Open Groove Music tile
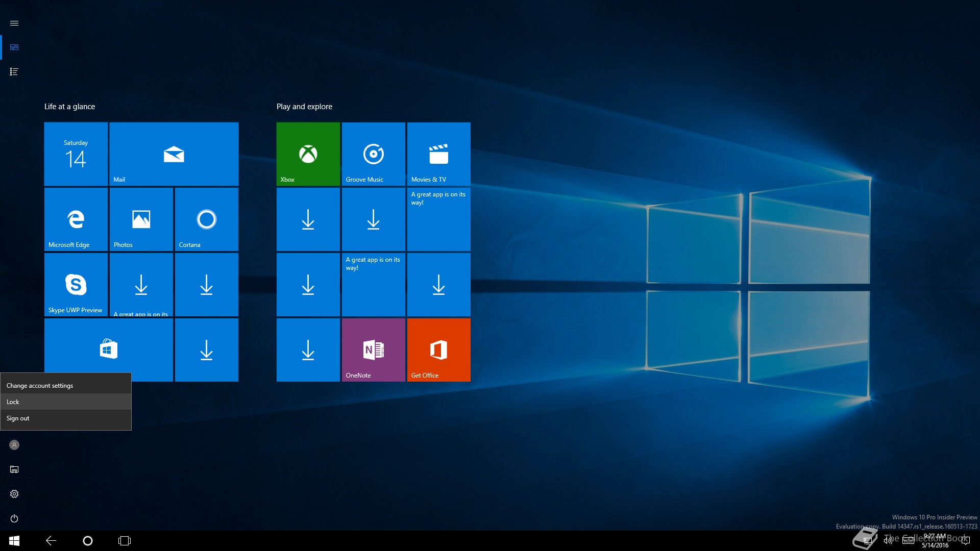980x551 pixels. pos(374,154)
